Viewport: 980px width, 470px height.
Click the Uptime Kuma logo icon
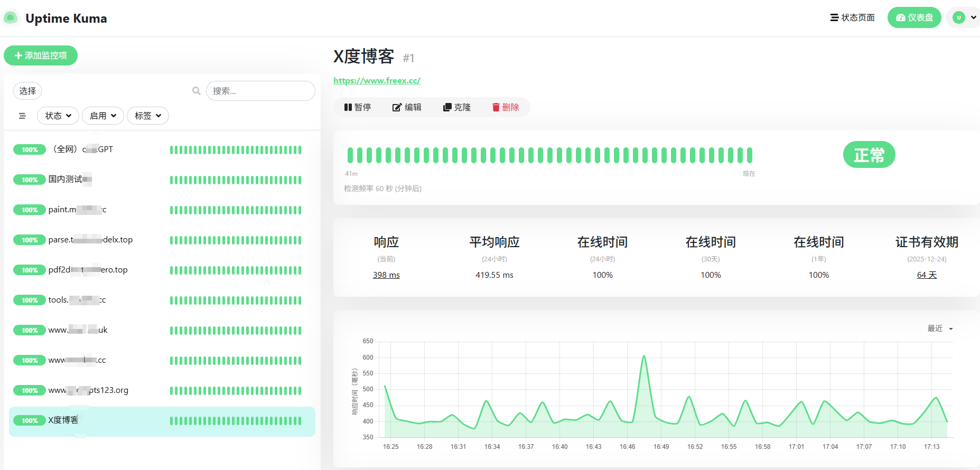[11, 18]
